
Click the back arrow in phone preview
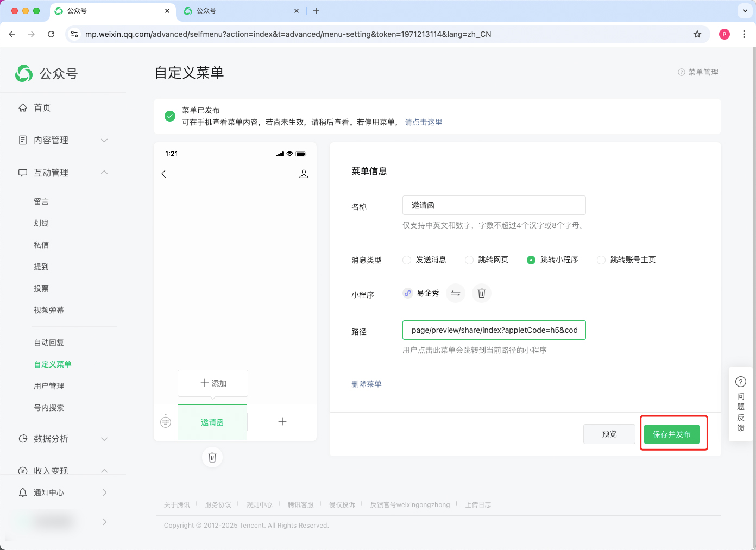pos(163,174)
